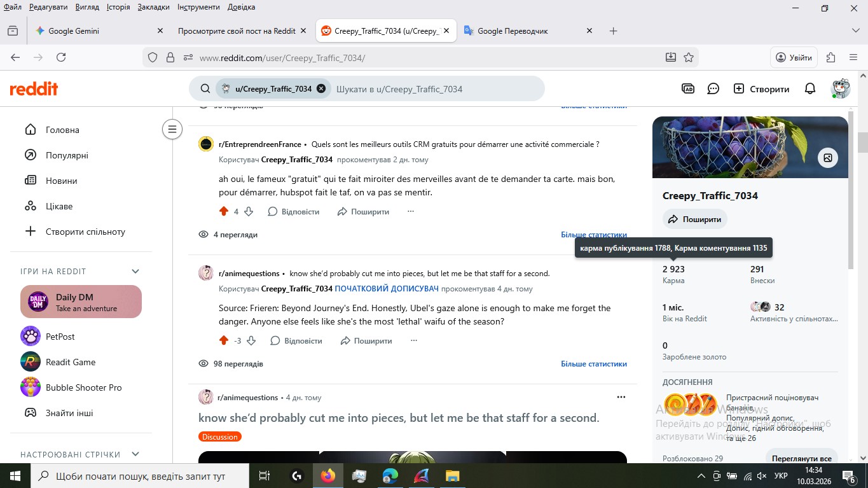Screen dimensions: 868x488
Task: Expand the Настроювані стрічки section
Action: (134, 454)
